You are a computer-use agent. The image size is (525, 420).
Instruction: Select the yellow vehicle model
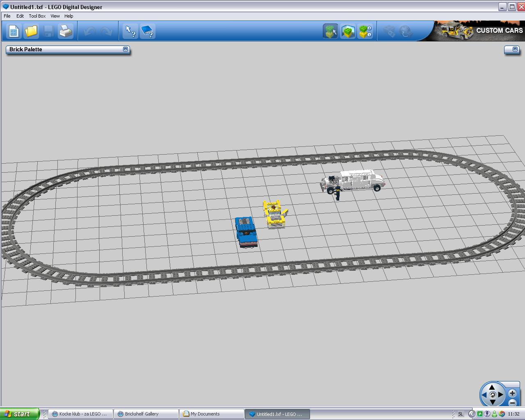275,214
